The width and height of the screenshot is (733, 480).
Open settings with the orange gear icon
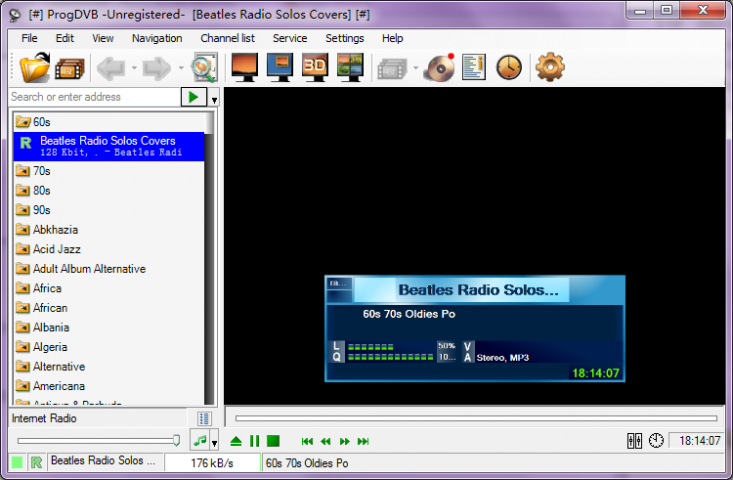coord(550,67)
